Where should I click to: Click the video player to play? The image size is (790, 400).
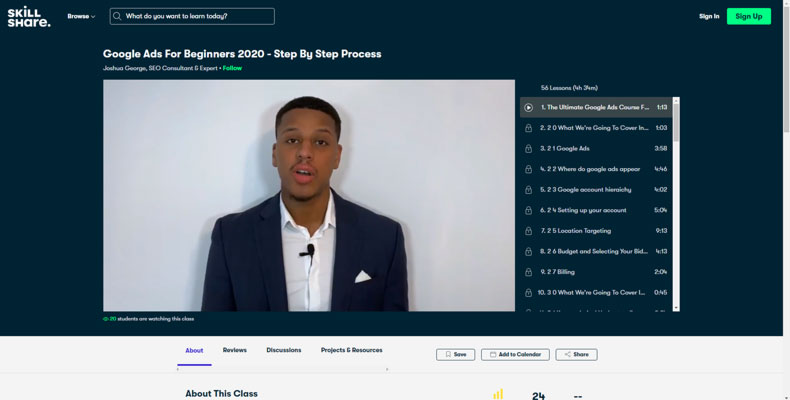coord(309,195)
